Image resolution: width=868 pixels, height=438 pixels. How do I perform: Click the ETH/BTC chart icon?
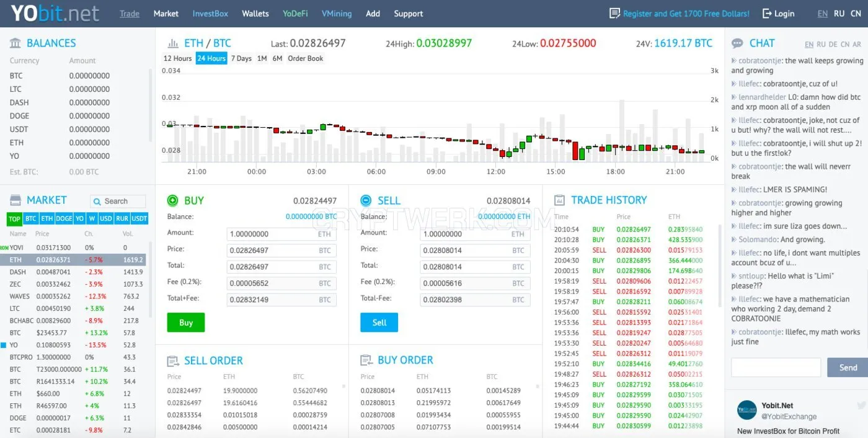173,43
